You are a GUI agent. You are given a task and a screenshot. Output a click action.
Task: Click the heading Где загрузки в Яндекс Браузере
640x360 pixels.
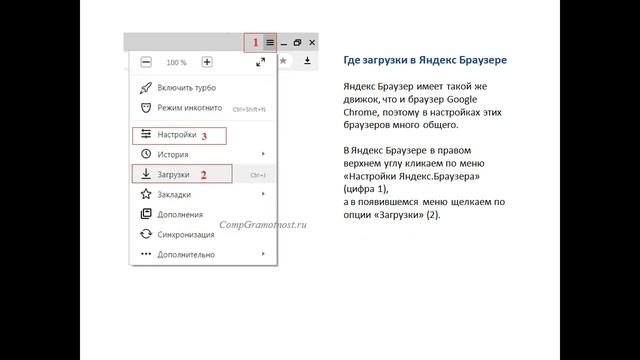(x=425, y=60)
